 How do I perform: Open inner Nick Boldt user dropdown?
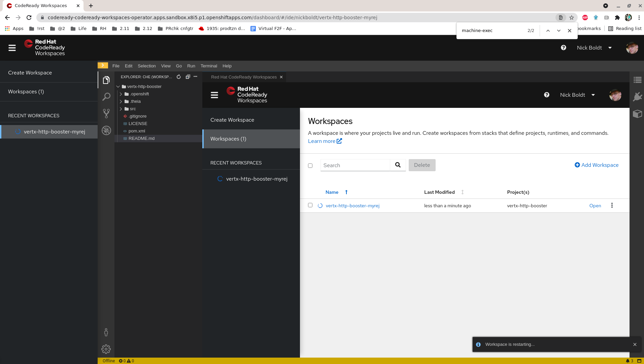(577, 95)
